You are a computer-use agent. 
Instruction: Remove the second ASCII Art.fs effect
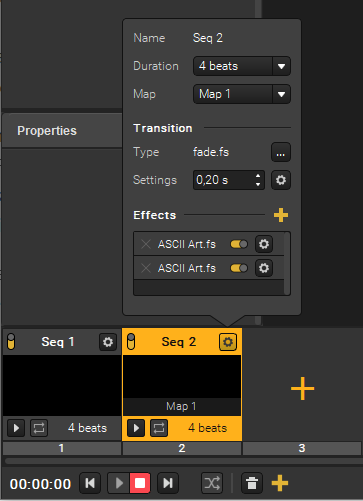point(146,268)
